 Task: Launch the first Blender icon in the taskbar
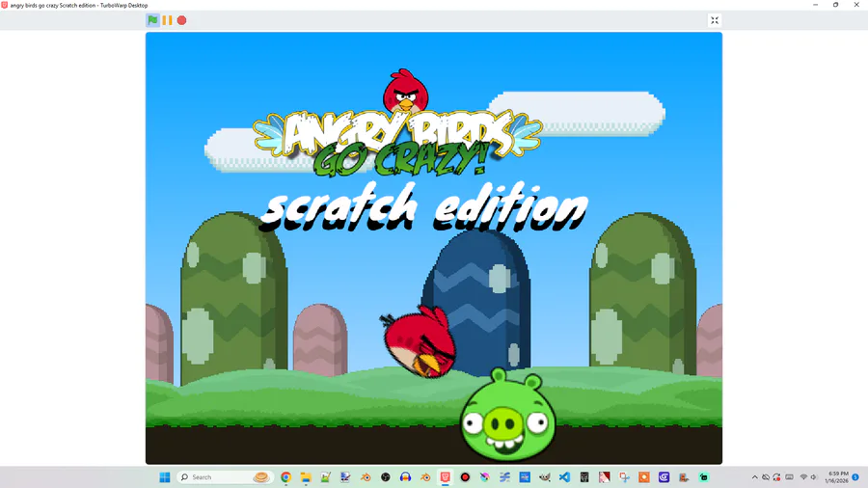[366, 477]
